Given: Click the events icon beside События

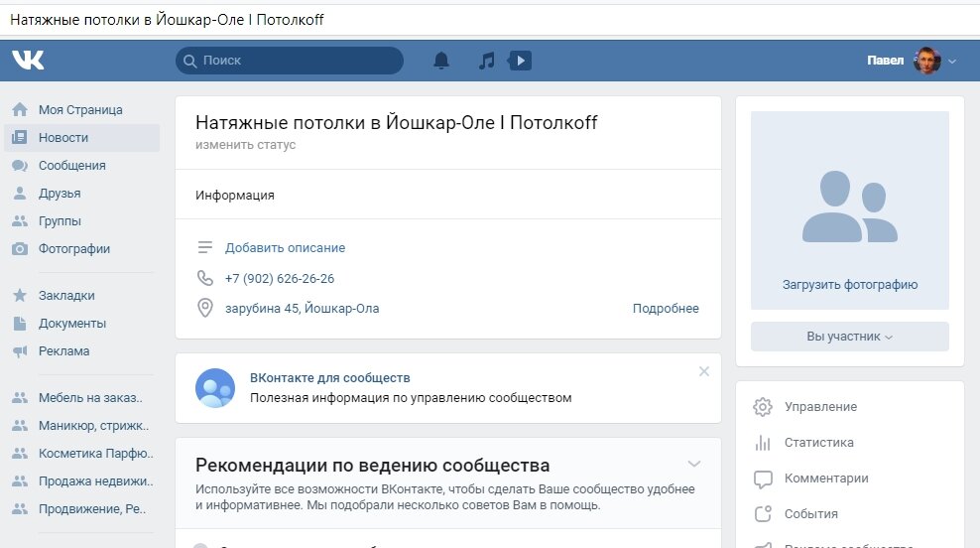Looking at the screenshot, I should click(x=763, y=513).
